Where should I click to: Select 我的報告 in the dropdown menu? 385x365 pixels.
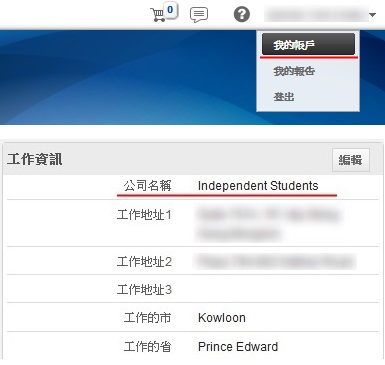pos(294,71)
